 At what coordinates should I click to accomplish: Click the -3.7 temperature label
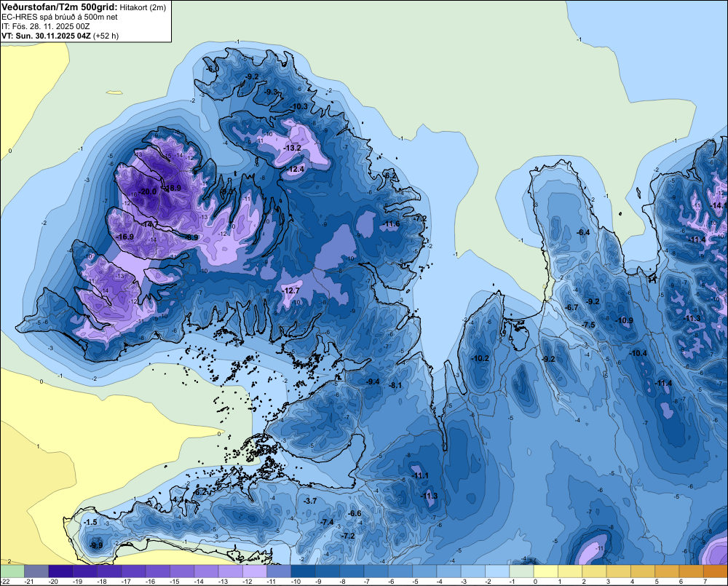[x=309, y=501]
